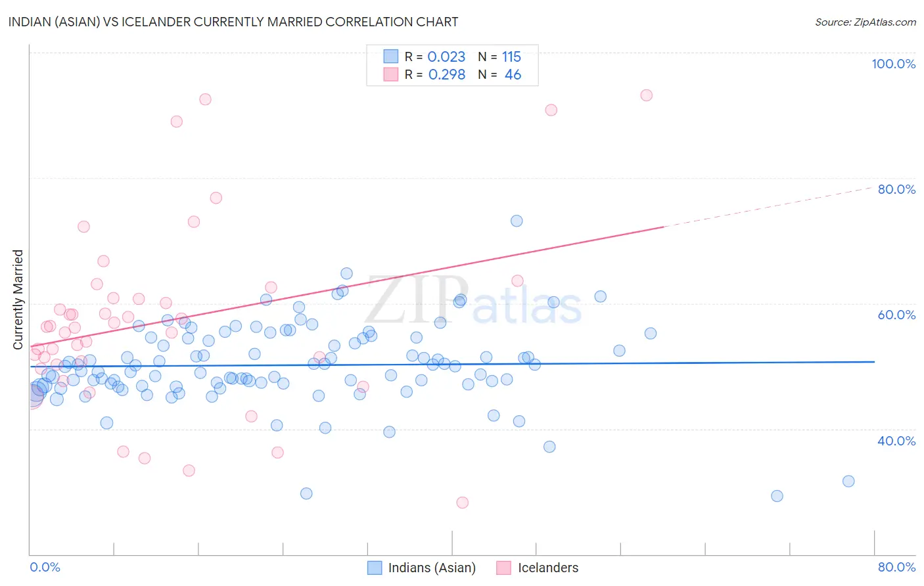
Task: Click the 40.0% y-axis tick label
Action: tap(896, 441)
